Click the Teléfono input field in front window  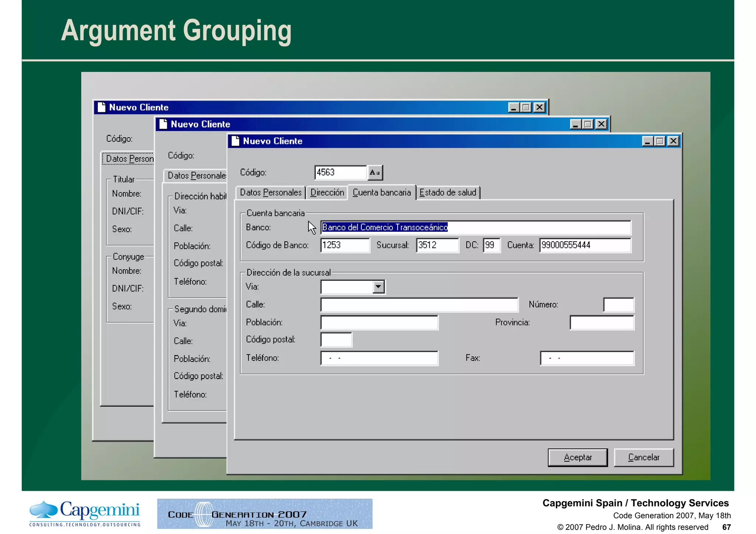click(379, 358)
